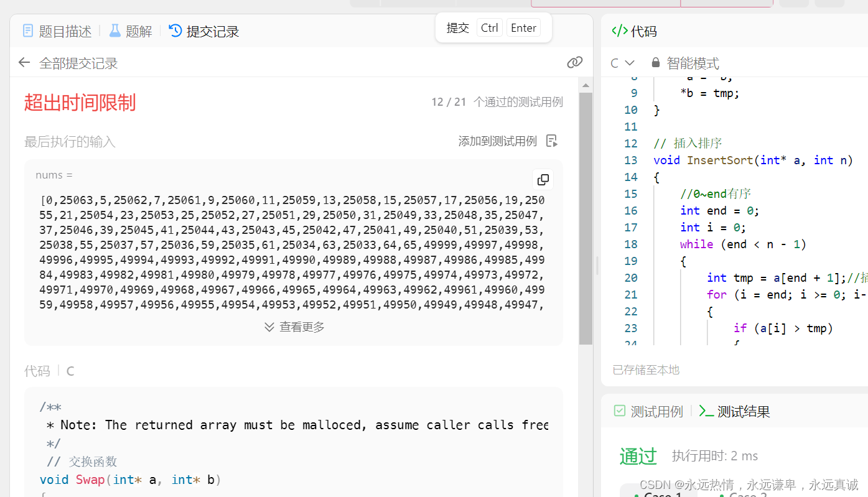Click line 18 while loop code
Screen dimensions: 868x497
coord(743,244)
